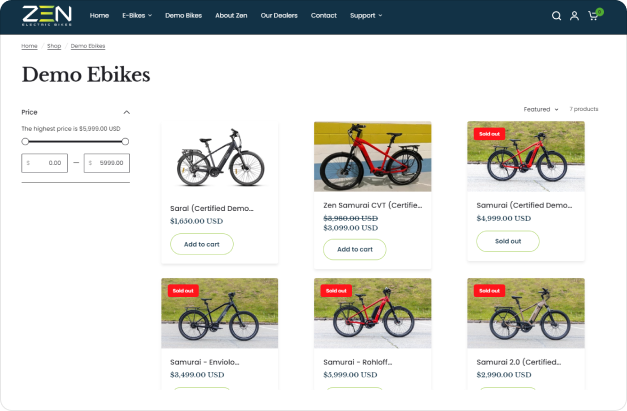The image size is (627, 411).
Task: Click the maximum price slider handle
Action: [125, 142]
